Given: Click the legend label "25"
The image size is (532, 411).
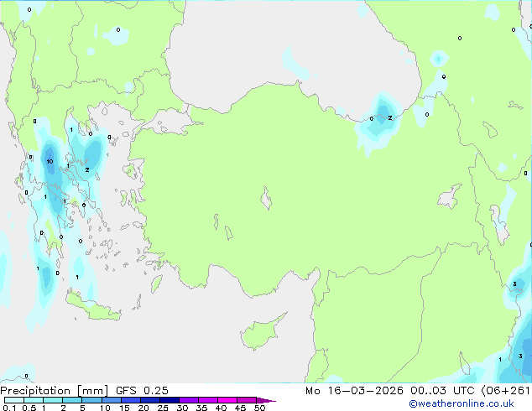Looking at the screenshot, I should (163, 408).
